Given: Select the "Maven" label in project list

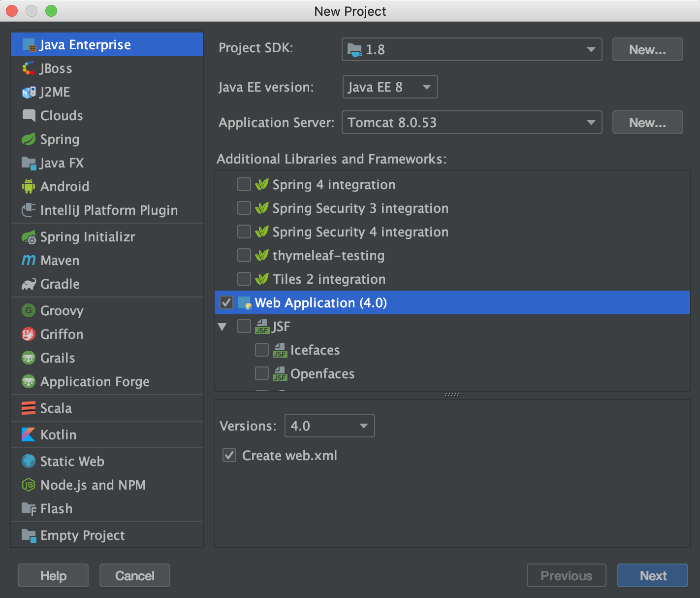Looking at the screenshot, I should tap(60, 261).
